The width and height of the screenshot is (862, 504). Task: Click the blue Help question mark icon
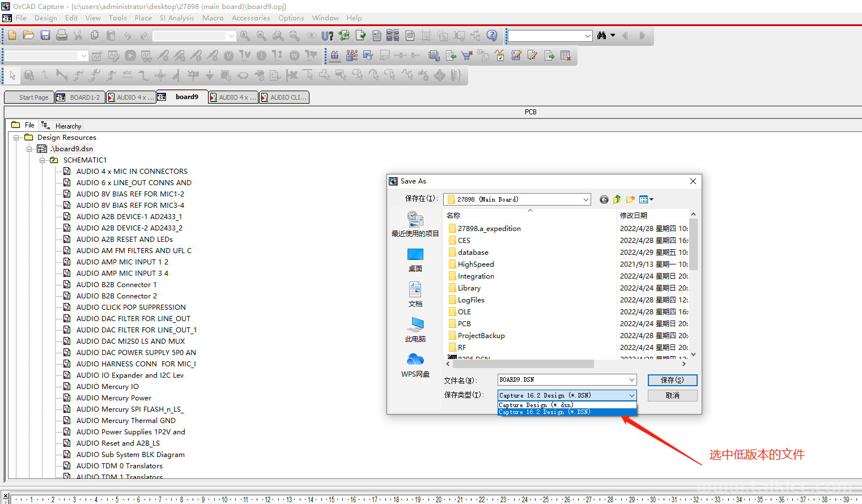(x=492, y=35)
